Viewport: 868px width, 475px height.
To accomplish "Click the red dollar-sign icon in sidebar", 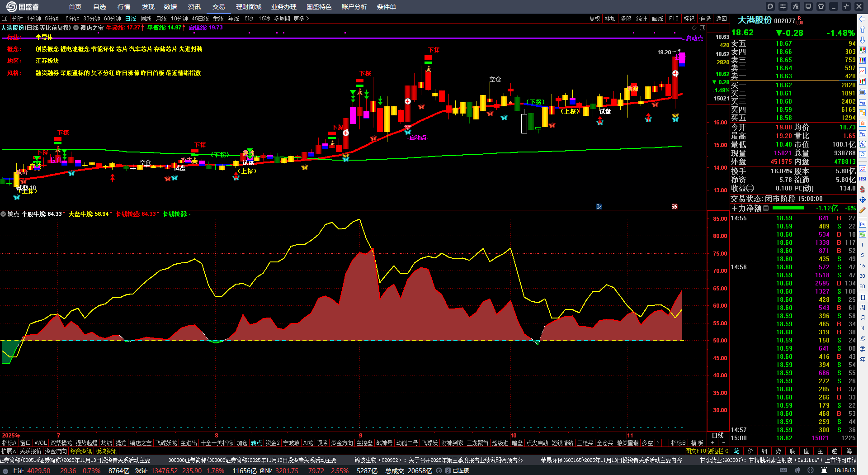I will [x=863, y=189].
